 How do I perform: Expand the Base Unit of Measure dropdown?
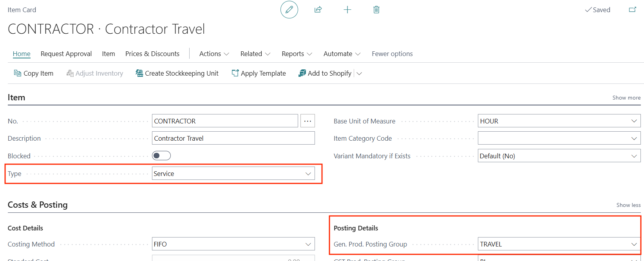click(x=634, y=121)
